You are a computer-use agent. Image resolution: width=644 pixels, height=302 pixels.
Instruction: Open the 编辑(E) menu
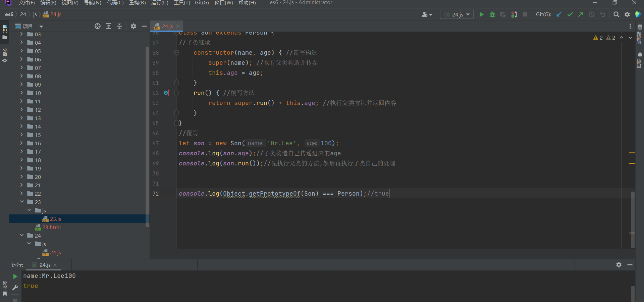click(48, 3)
